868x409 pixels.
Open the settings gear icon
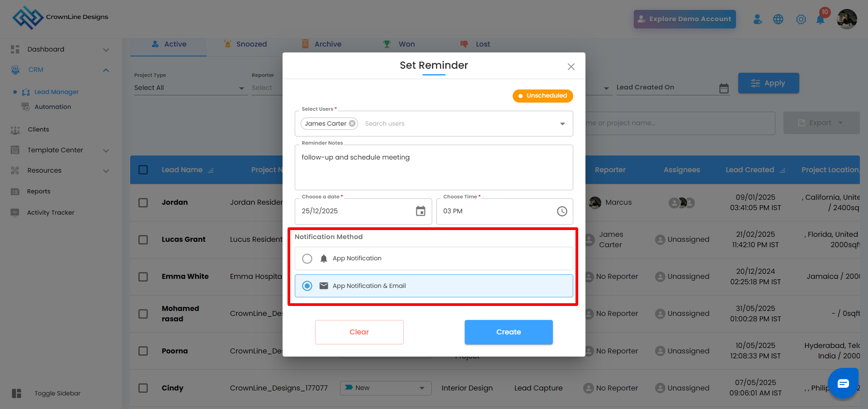pos(801,19)
